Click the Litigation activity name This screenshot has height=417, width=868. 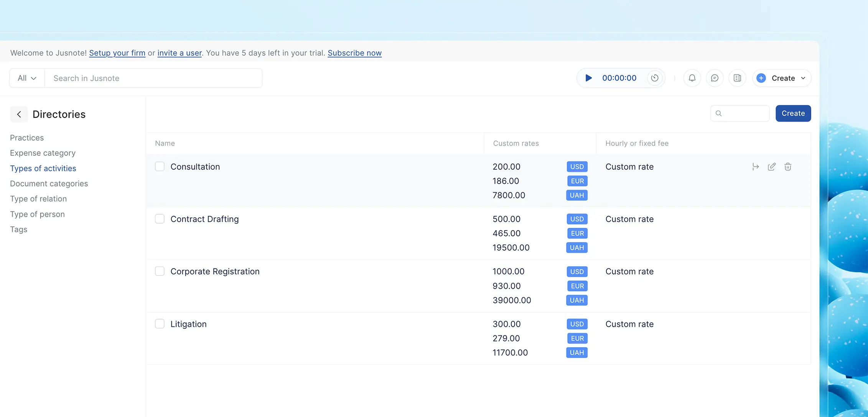click(188, 324)
